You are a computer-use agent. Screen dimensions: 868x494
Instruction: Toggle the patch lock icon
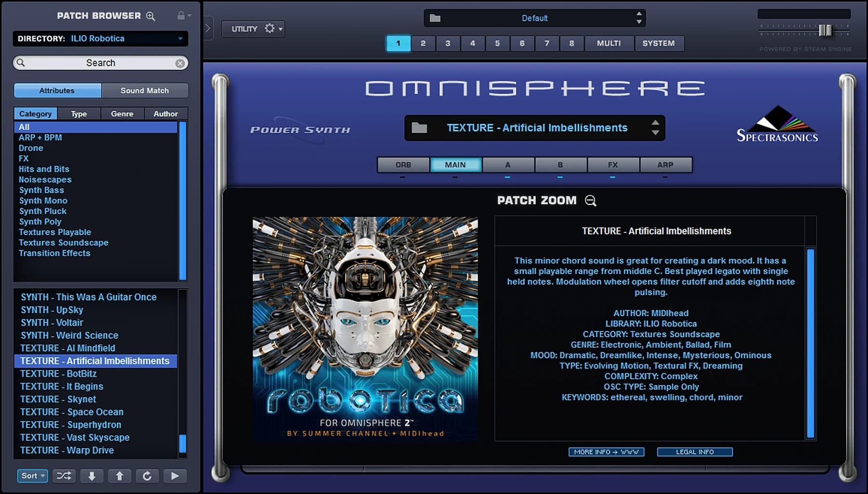click(x=181, y=15)
